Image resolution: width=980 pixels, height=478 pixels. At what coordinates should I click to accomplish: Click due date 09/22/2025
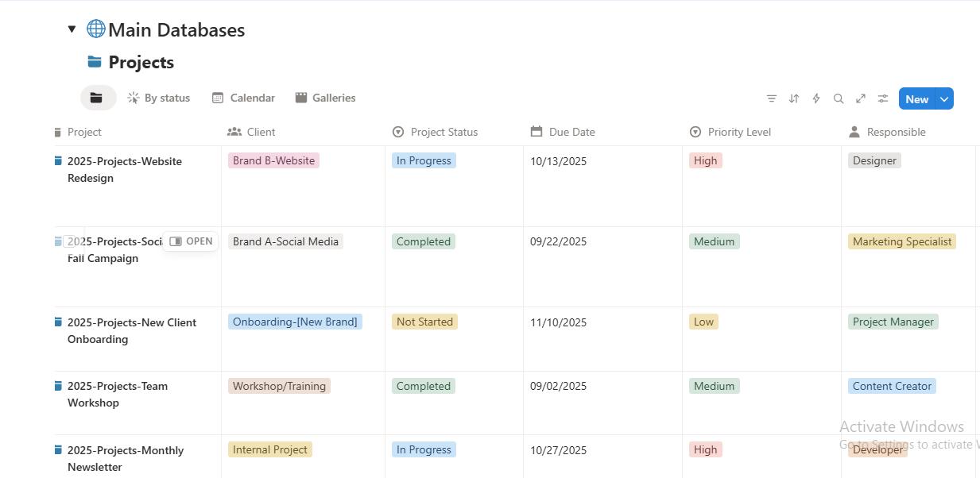coord(558,241)
